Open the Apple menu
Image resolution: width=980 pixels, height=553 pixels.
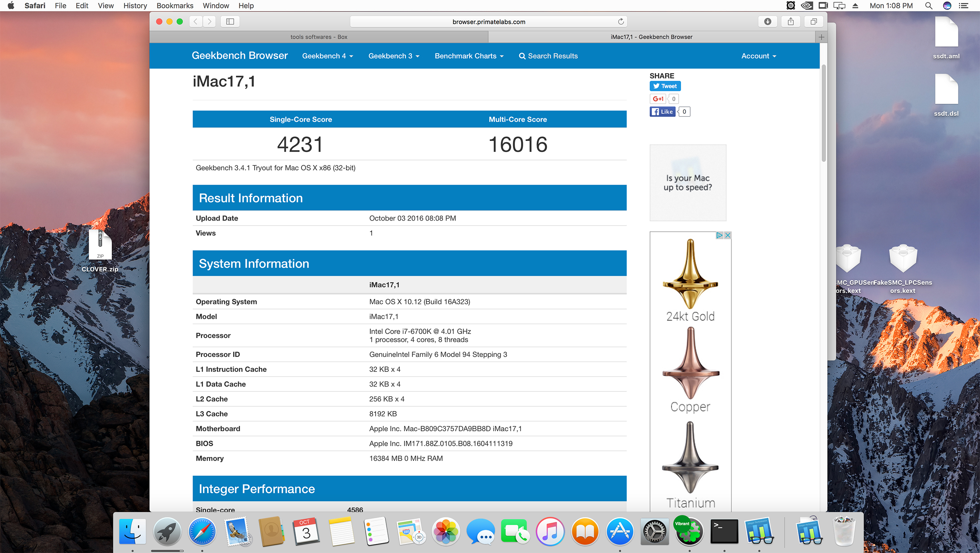(11, 6)
